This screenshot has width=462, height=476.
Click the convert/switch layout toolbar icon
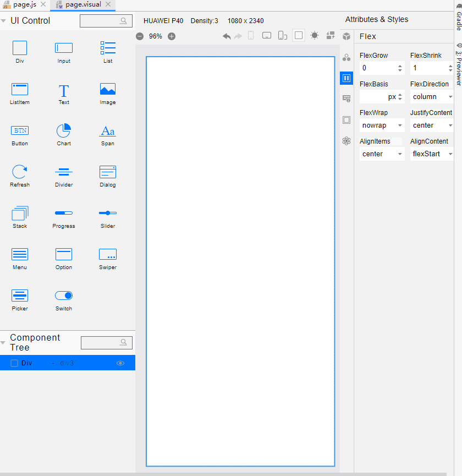point(331,36)
